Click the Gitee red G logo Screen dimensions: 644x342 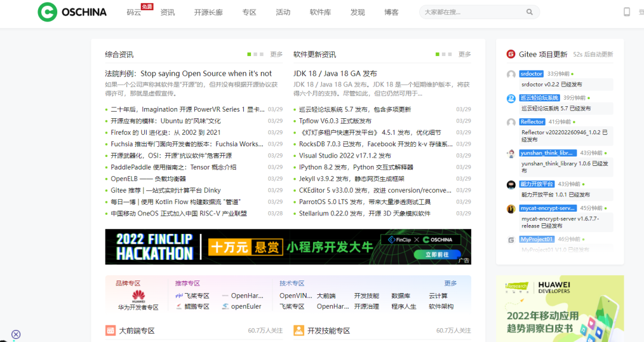click(511, 54)
